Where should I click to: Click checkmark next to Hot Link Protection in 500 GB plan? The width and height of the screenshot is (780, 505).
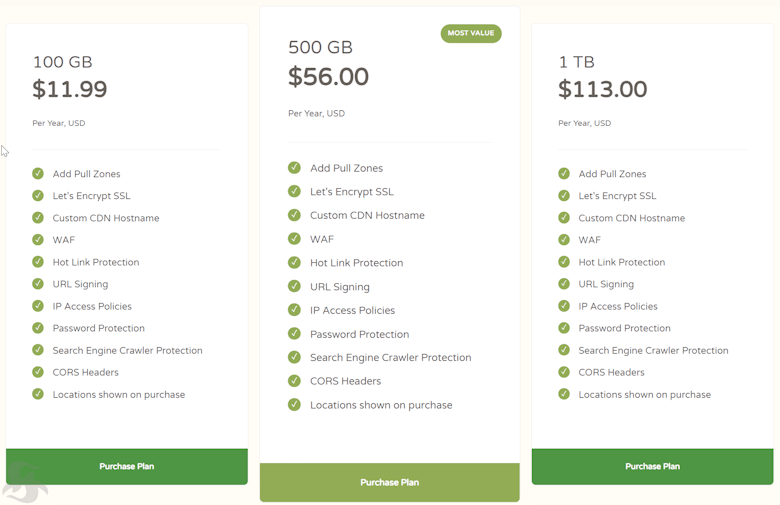(x=294, y=262)
